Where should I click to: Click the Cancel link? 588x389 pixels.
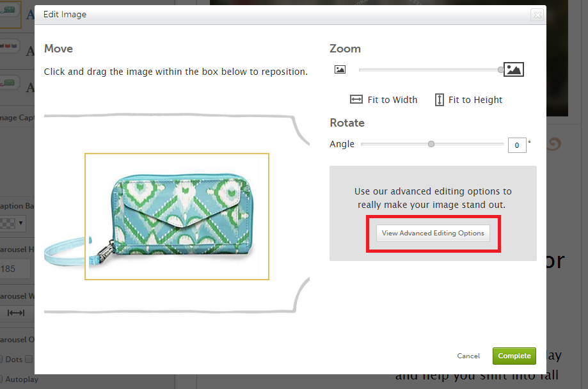[x=468, y=356]
